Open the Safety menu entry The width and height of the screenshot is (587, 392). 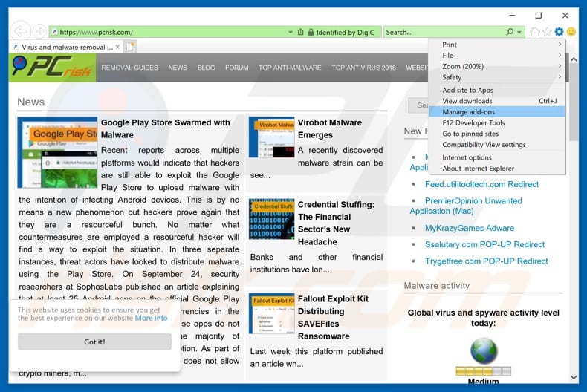coord(496,77)
